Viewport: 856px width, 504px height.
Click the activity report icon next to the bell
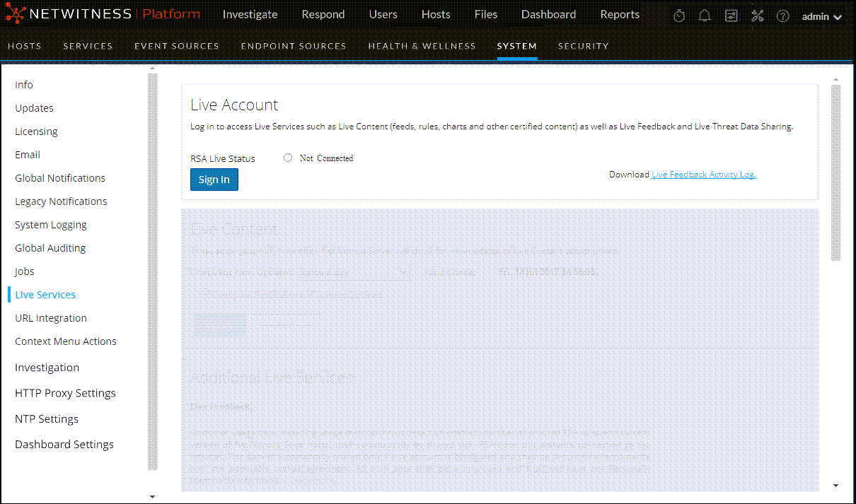pos(731,15)
